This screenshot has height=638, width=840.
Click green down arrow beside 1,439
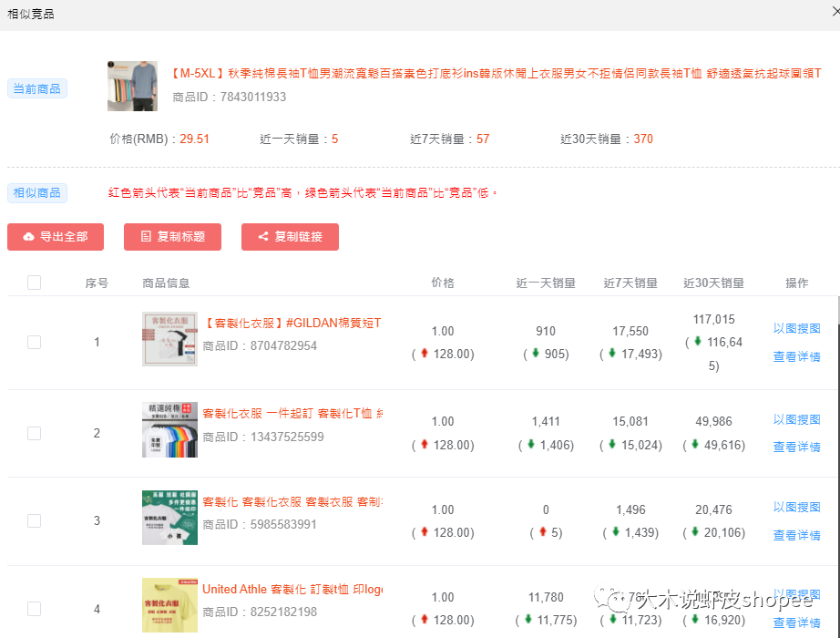tap(616, 531)
